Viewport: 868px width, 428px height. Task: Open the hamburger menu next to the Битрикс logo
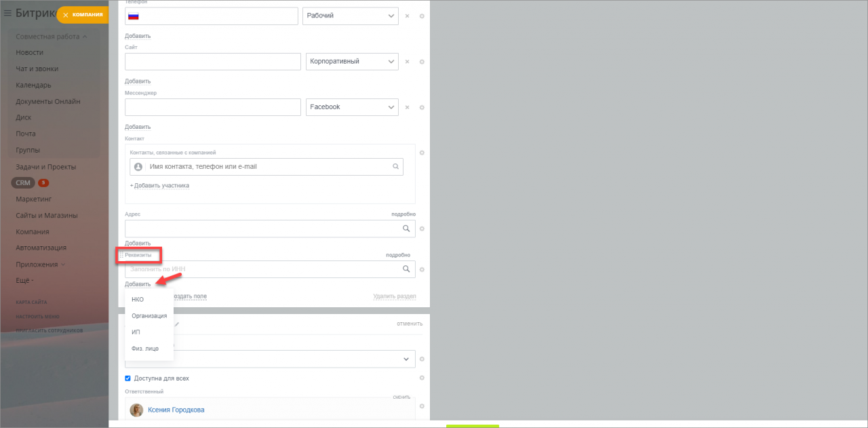(x=7, y=12)
